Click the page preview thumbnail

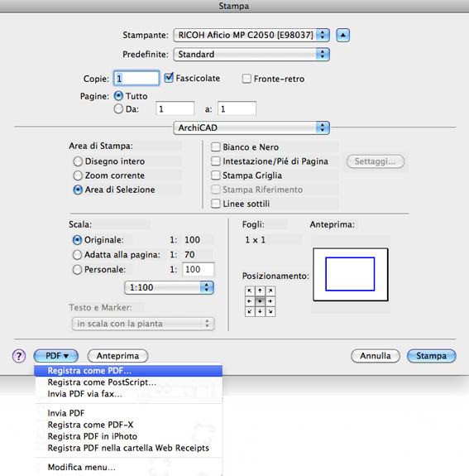click(351, 275)
